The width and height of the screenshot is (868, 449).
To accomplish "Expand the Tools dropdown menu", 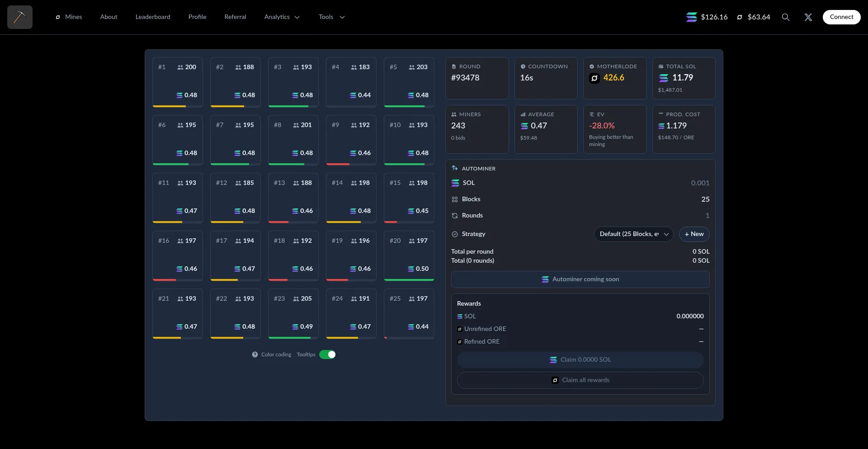I will (x=331, y=17).
